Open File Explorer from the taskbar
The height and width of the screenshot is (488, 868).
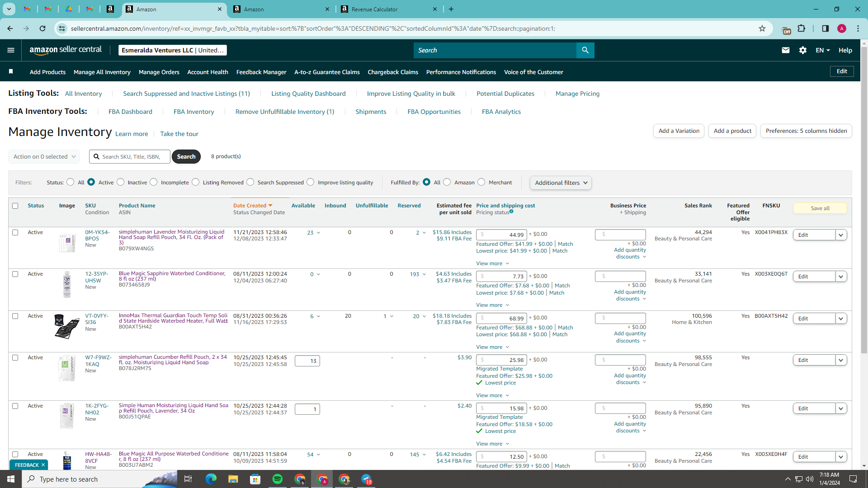pyautogui.click(x=233, y=479)
